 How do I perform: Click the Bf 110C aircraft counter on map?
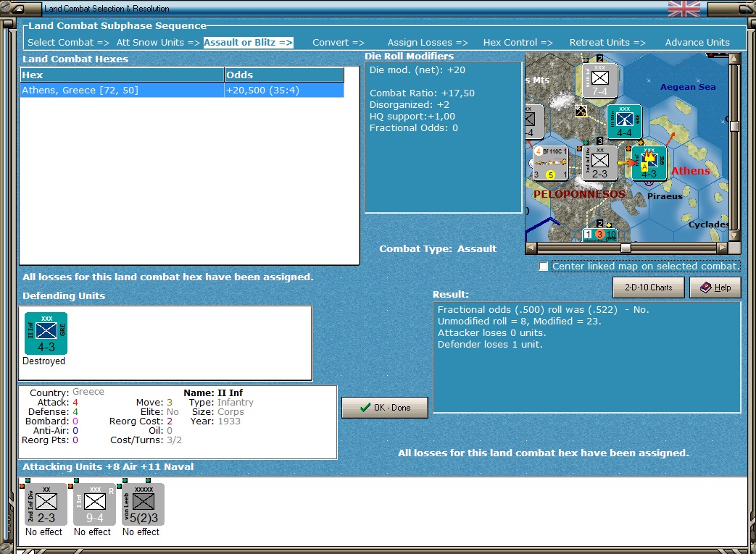coord(551,164)
